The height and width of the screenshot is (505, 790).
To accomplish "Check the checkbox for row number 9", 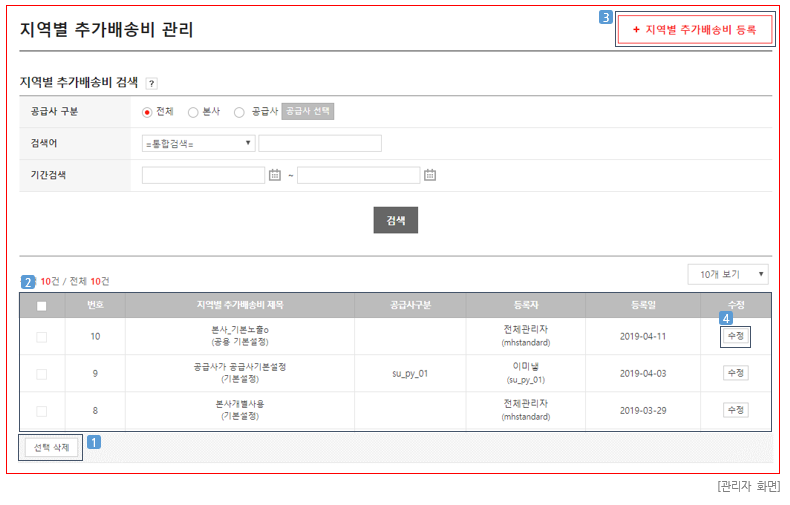I will 41,374.
